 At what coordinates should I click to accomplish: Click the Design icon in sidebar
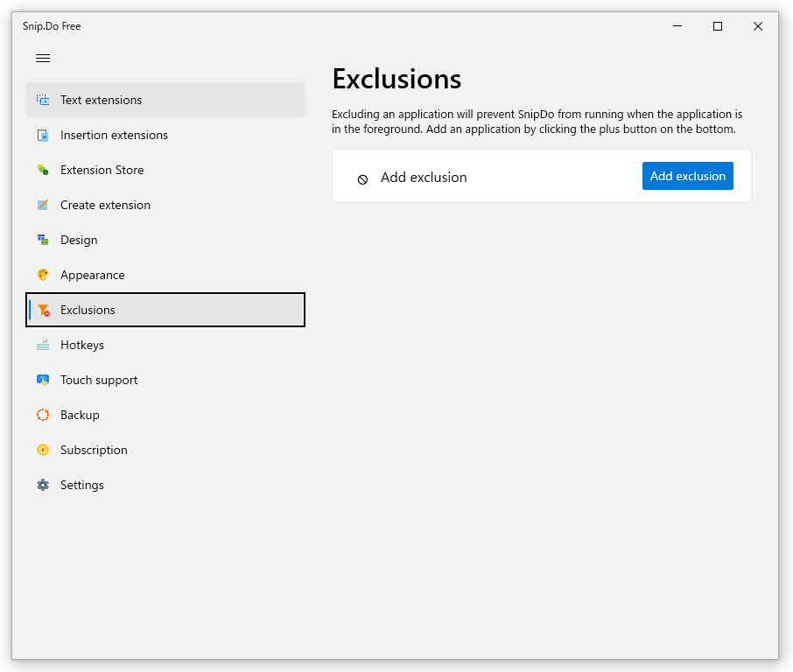(43, 240)
